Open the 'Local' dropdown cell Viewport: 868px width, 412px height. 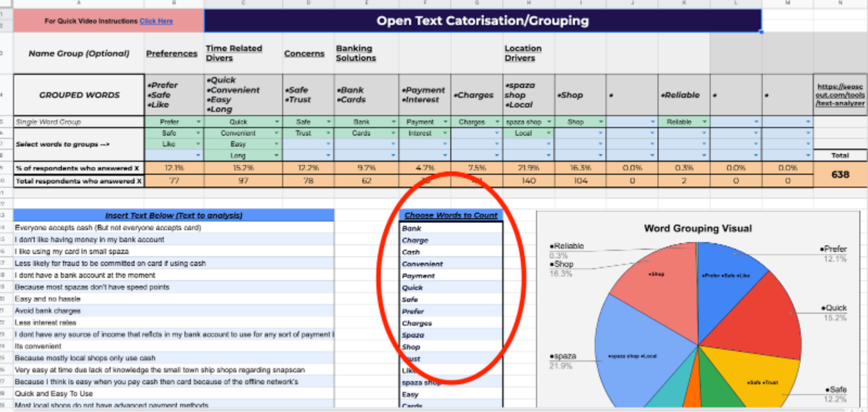(x=528, y=133)
